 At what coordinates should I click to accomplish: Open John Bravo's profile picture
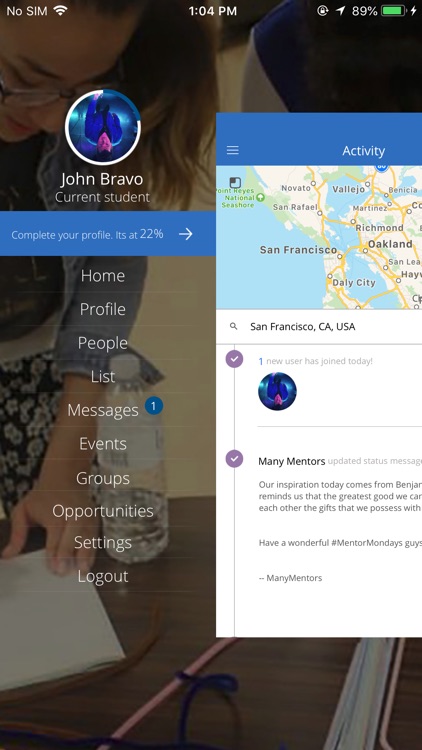point(103,127)
